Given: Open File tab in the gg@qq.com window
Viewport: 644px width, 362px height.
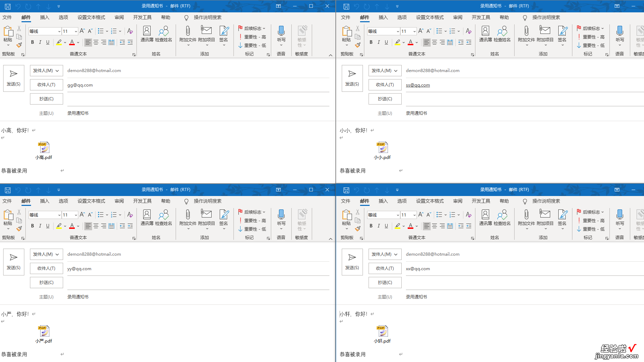Looking at the screenshot, I should (7, 17).
